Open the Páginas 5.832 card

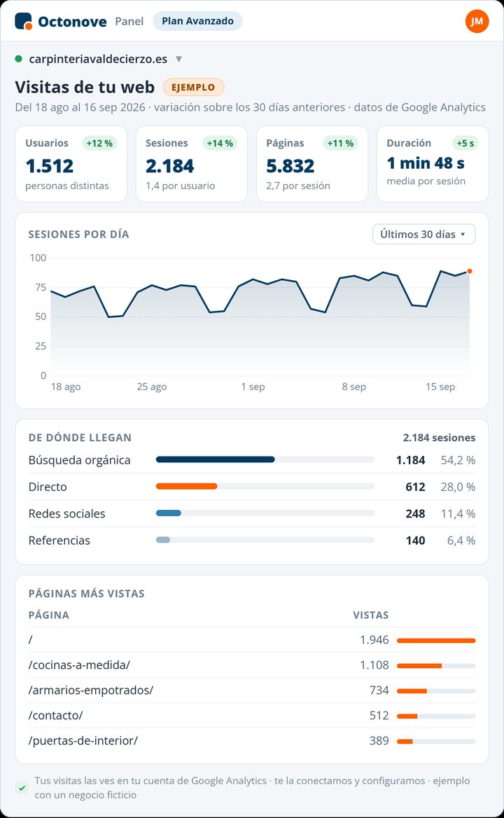pyautogui.click(x=312, y=164)
